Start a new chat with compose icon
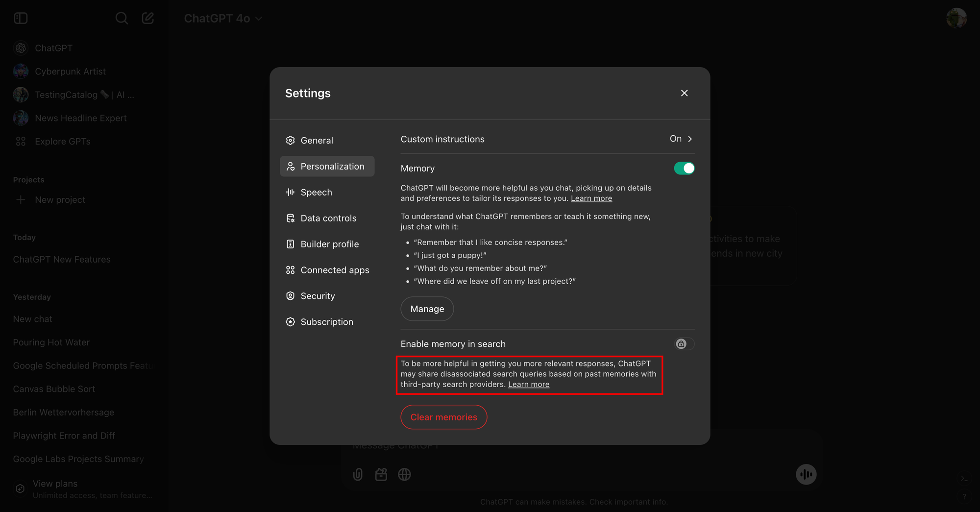The height and width of the screenshot is (512, 980). coord(148,18)
